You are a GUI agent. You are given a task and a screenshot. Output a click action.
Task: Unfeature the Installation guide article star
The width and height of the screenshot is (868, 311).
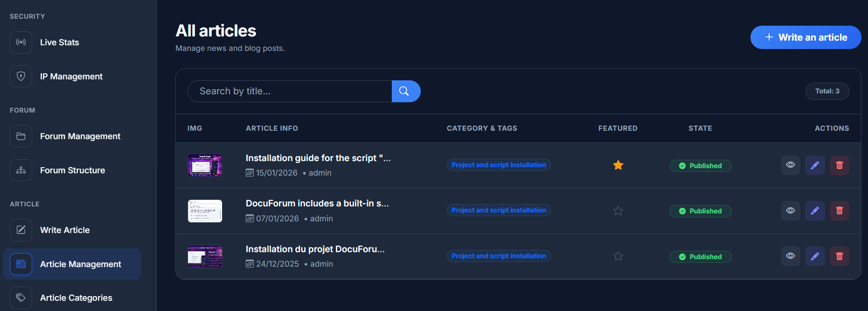coord(618,165)
